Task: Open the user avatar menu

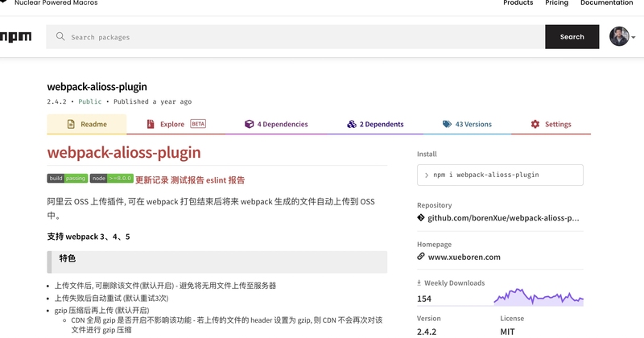Action: click(619, 36)
